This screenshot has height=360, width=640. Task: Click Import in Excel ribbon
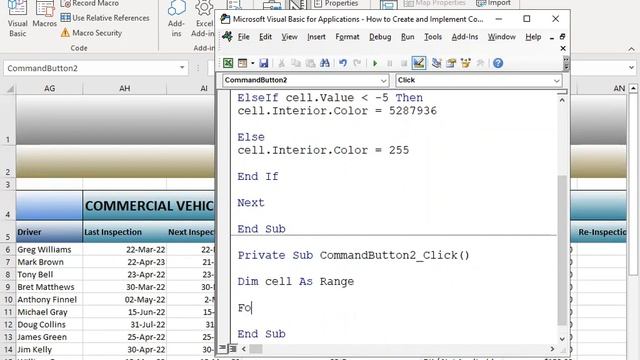pos(493,4)
